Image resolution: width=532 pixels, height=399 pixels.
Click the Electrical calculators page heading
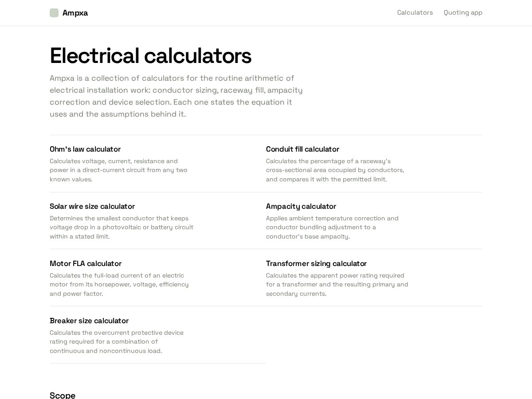(150, 56)
